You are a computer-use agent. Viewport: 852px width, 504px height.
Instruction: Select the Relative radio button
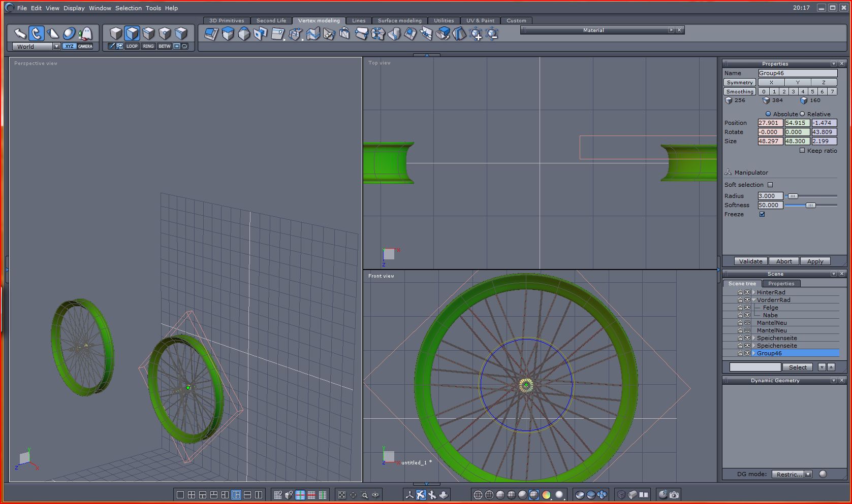[803, 114]
